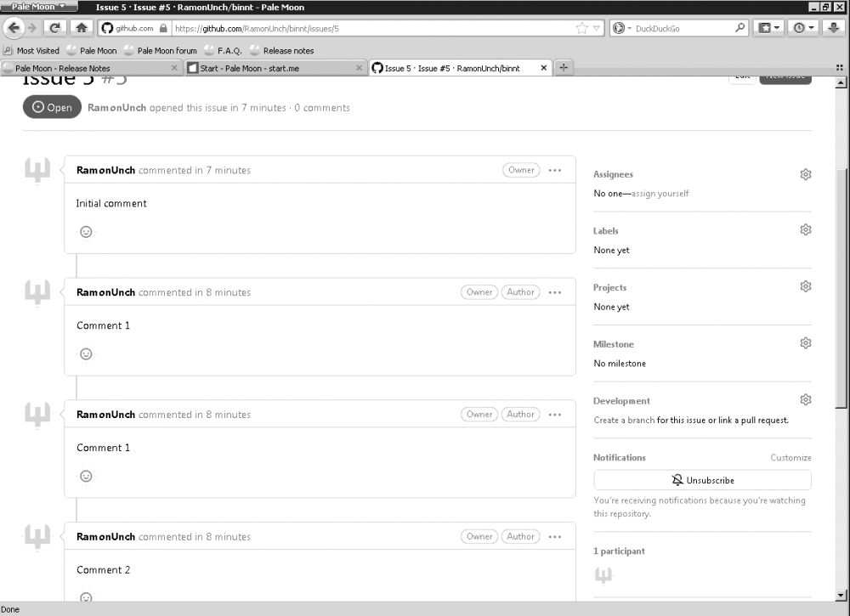
Task: Open the browser home page
Action: 82,28
